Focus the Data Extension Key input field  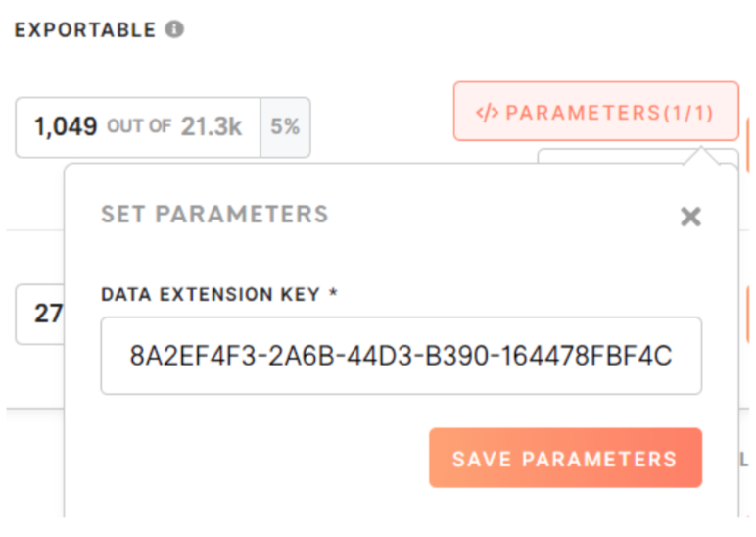tap(401, 356)
